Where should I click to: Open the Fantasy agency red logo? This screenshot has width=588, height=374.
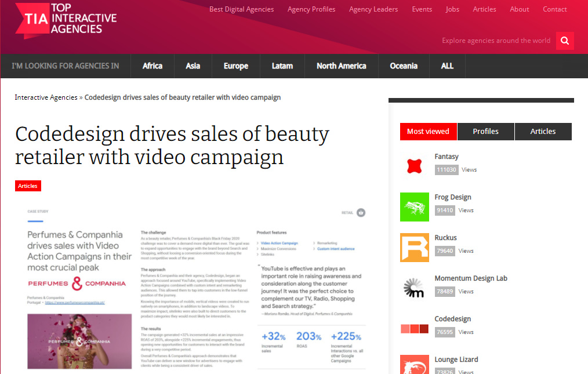click(415, 166)
